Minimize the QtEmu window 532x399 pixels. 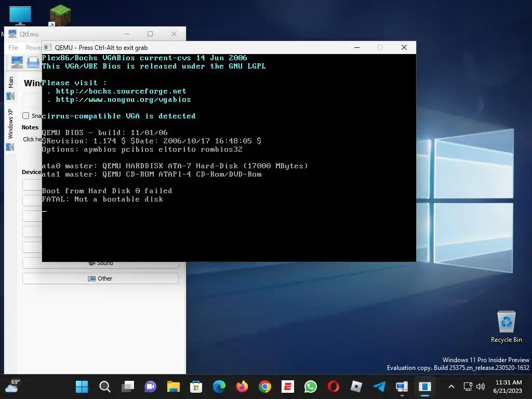click(x=127, y=34)
